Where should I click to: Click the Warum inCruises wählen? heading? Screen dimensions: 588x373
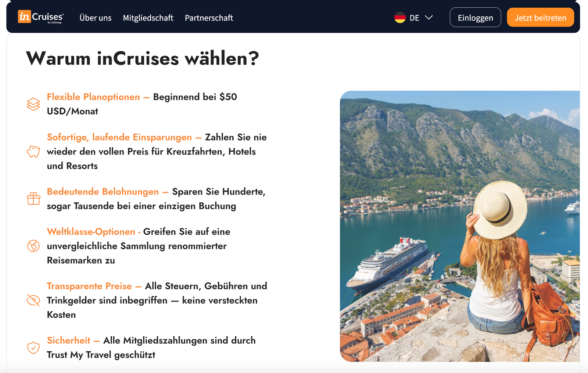coord(143,58)
